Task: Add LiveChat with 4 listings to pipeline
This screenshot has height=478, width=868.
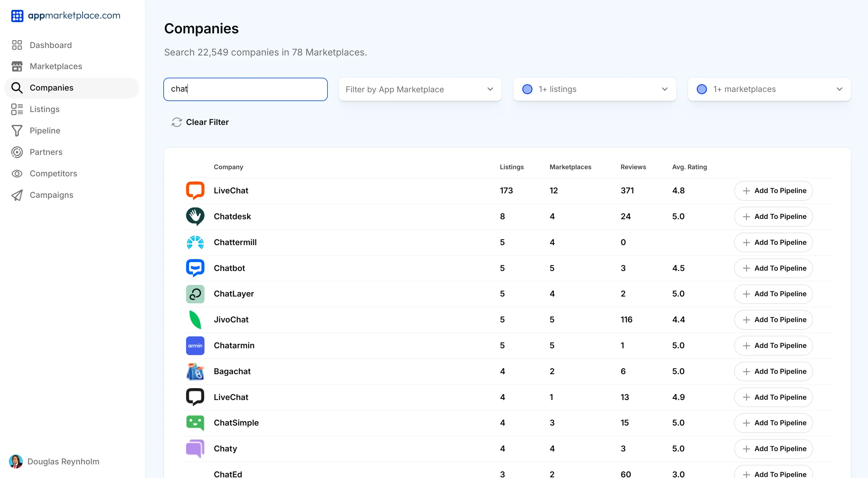Action: click(x=773, y=397)
